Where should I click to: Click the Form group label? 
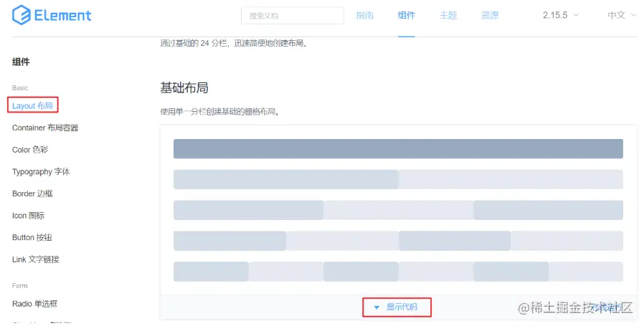[x=19, y=286]
